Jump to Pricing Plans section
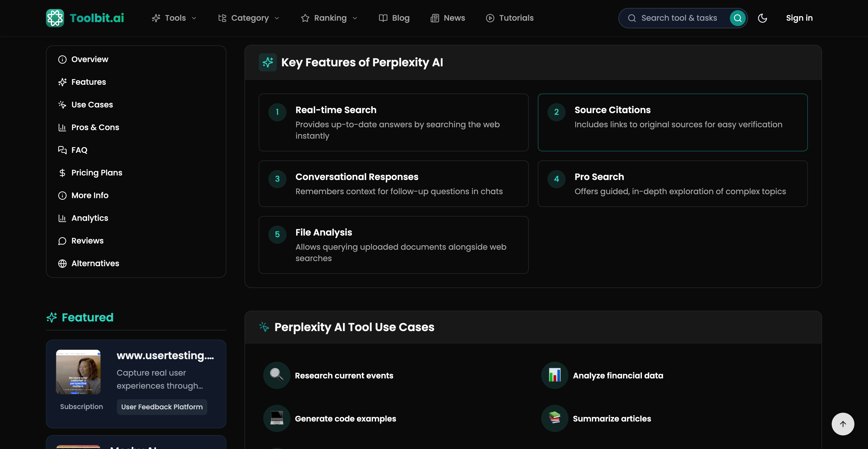This screenshot has width=868, height=449. (96, 172)
